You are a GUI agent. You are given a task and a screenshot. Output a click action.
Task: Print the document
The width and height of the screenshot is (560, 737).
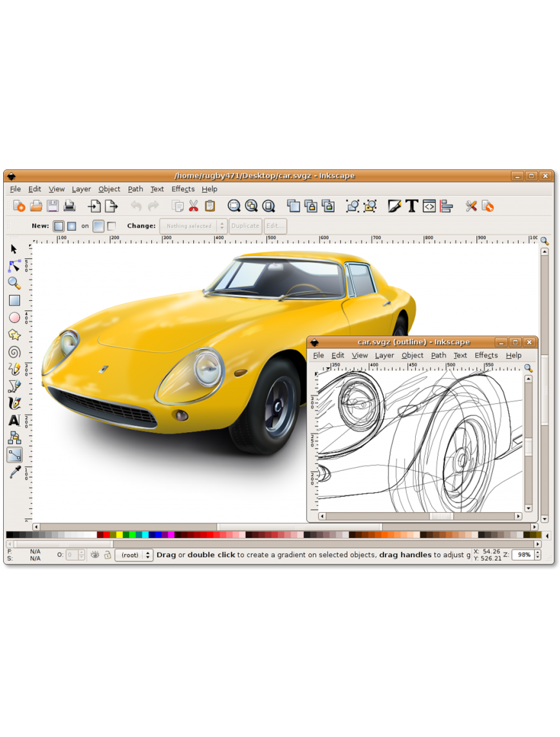tap(70, 206)
